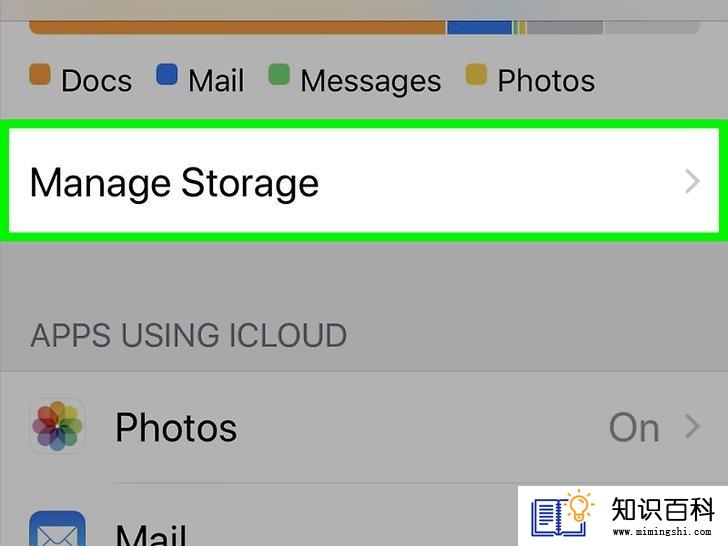Select the blue Mail legend swatch
This screenshot has width=728, height=546.
pyautogui.click(x=167, y=74)
